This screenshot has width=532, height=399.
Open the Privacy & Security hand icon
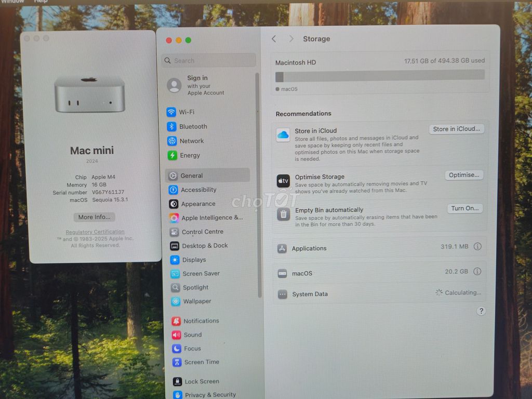tap(178, 395)
